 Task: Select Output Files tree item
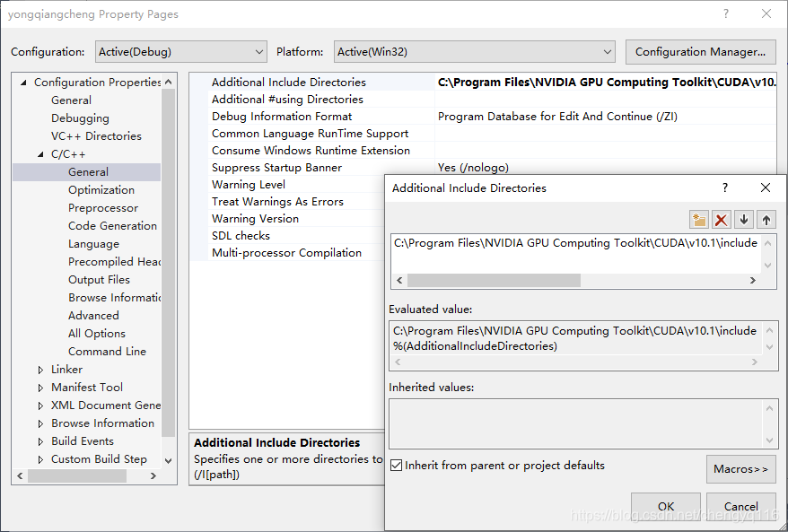(99, 279)
